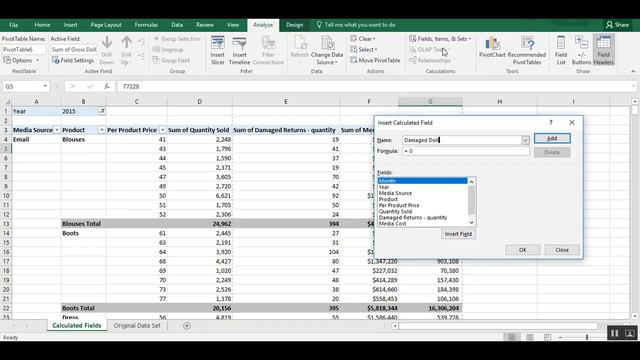This screenshot has width=640, height=360.
Task: Click the Drill Down arrow
Action: coord(107,50)
